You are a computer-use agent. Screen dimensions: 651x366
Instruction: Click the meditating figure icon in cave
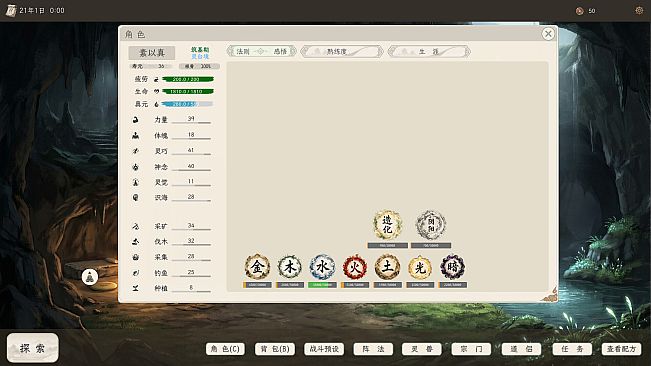coord(90,277)
